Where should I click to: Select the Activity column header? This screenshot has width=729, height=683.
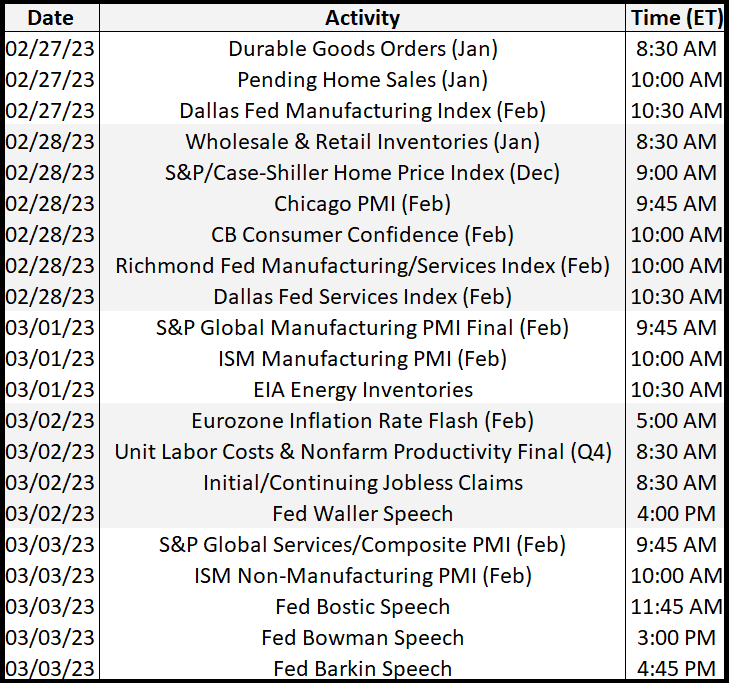362,18
